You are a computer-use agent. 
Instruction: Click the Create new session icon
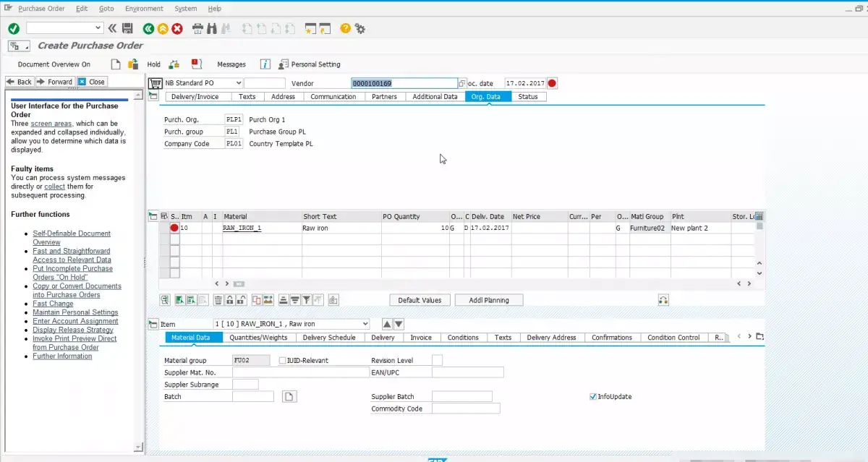tap(310, 28)
